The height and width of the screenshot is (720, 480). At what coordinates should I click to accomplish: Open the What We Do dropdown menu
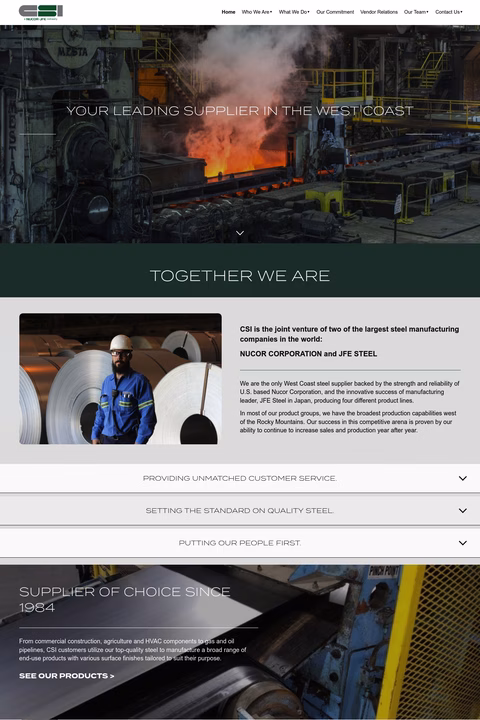coord(294,12)
